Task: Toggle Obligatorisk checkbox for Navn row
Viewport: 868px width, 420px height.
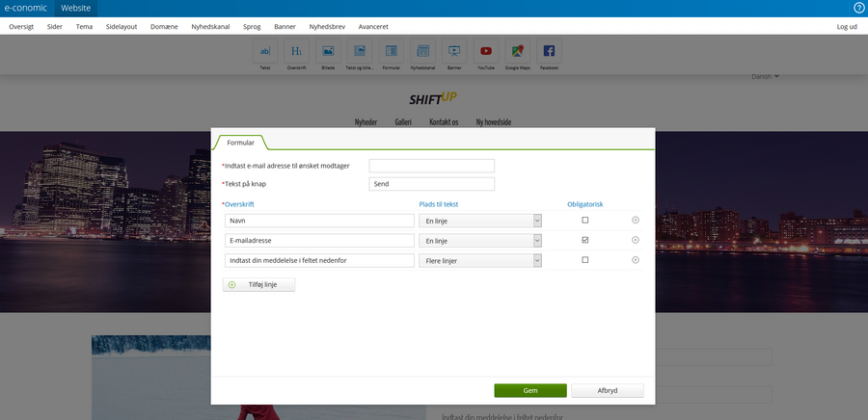Action: tap(585, 220)
